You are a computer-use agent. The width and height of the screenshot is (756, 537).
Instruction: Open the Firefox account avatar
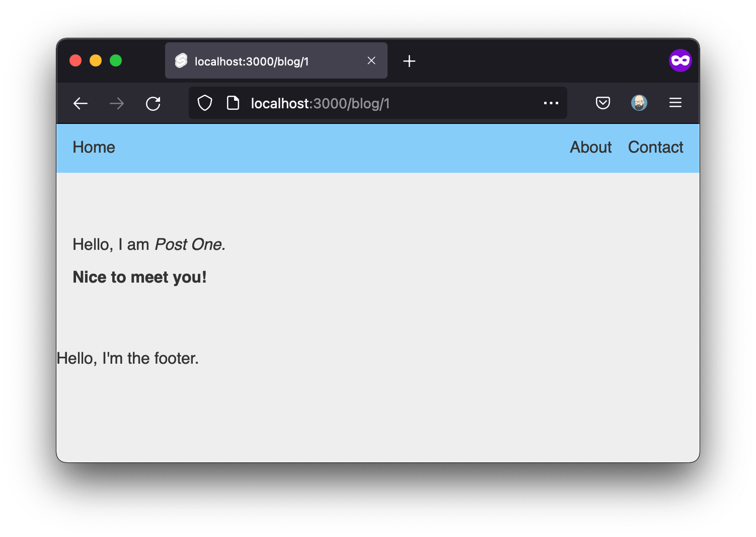point(639,103)
